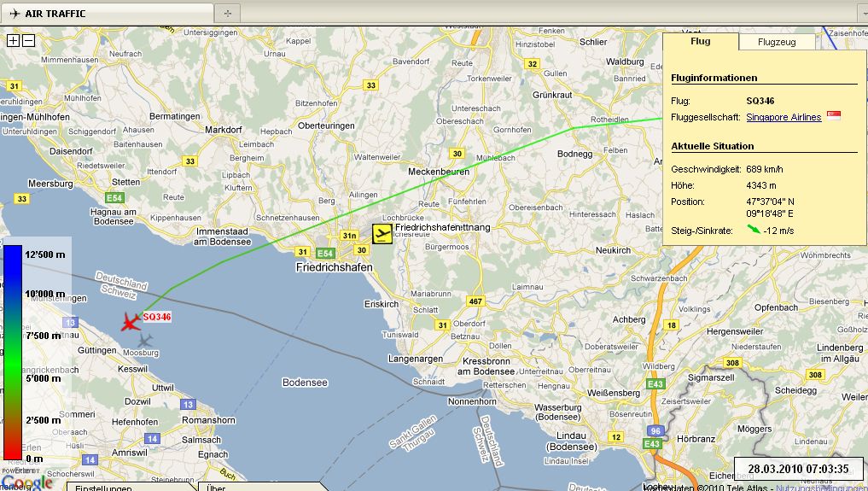Select the red SQ346 aircraft icon

pyautogui.click(x=131, y=322)
